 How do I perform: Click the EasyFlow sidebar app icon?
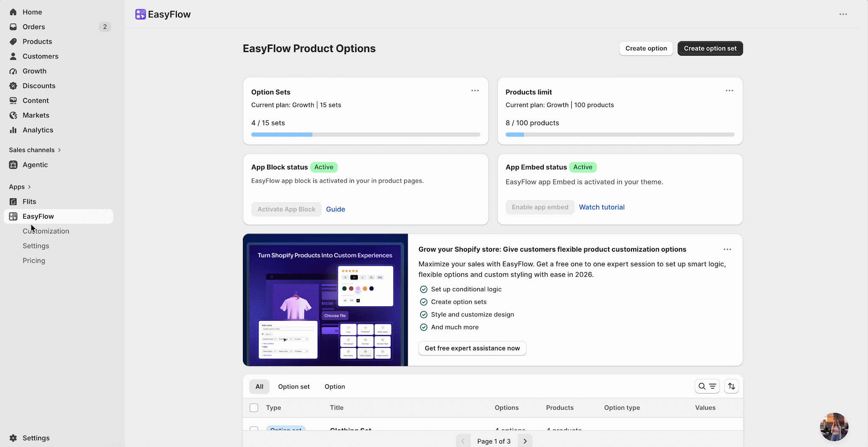13,217
